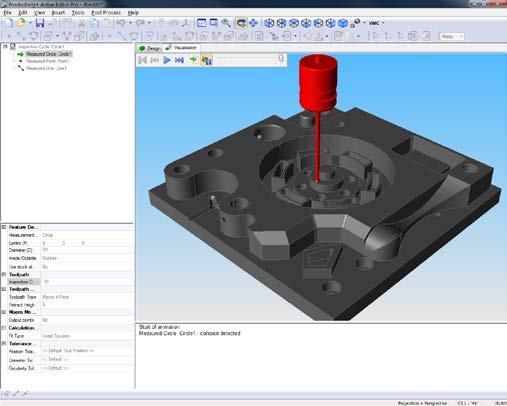This screenshot has height=406, width=507.
Task: Click the Zoom magnifying glass icon
Action: (226, 23)
